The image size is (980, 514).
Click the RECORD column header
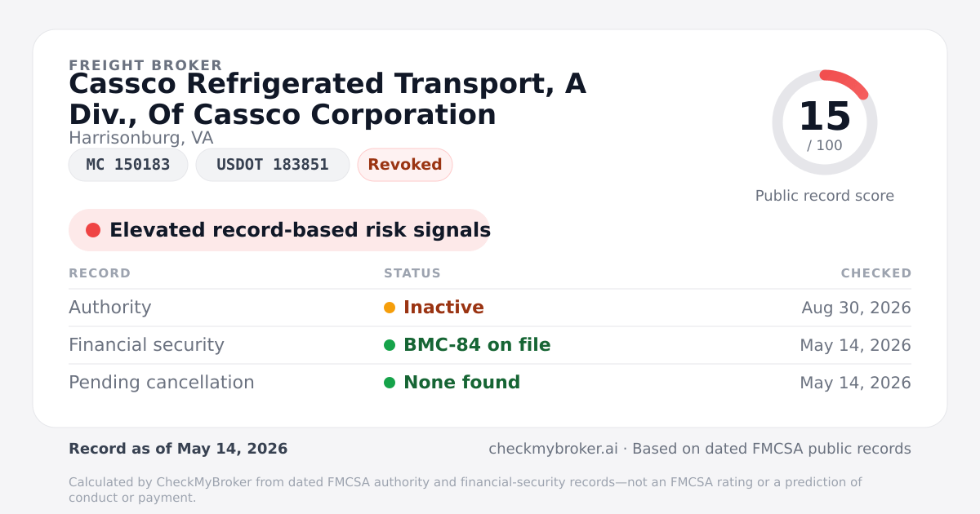pos(100,273)
